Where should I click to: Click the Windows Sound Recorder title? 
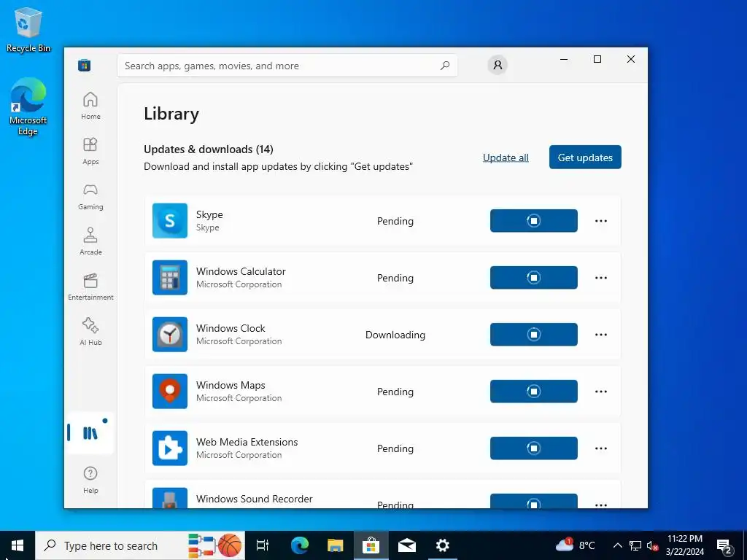point(255,499)
